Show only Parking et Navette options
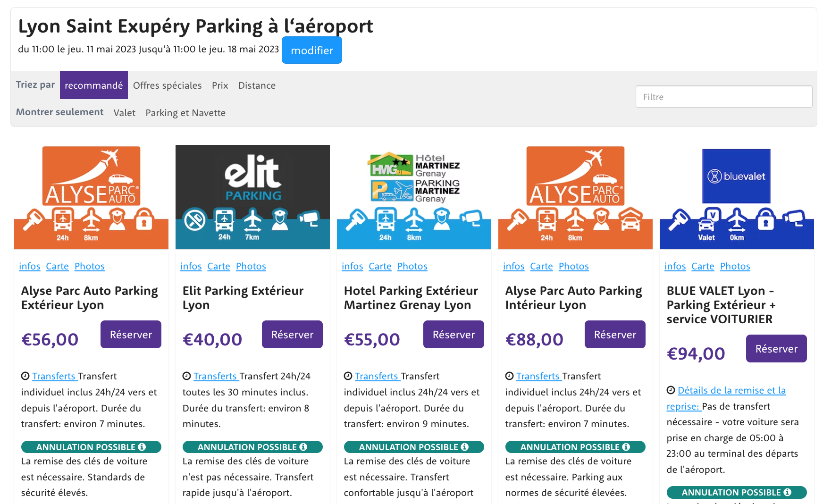Screen dimensions: 823x504 click(x=185, y=113)
